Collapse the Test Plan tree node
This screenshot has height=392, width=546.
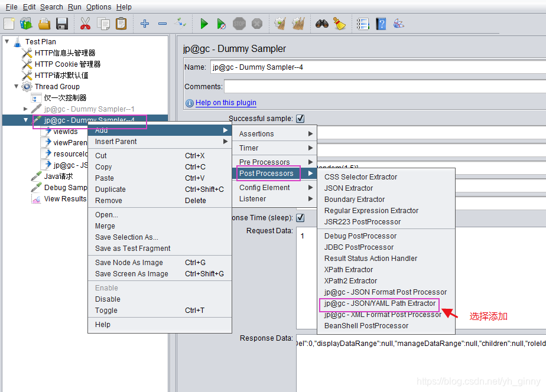point(7,41)
